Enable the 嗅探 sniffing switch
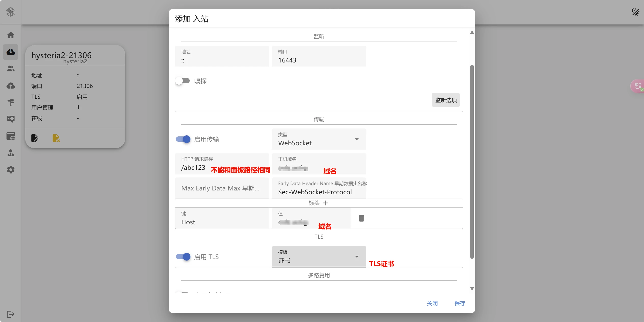This screenshot has height=322, width=644. click(x=183, y=81)
